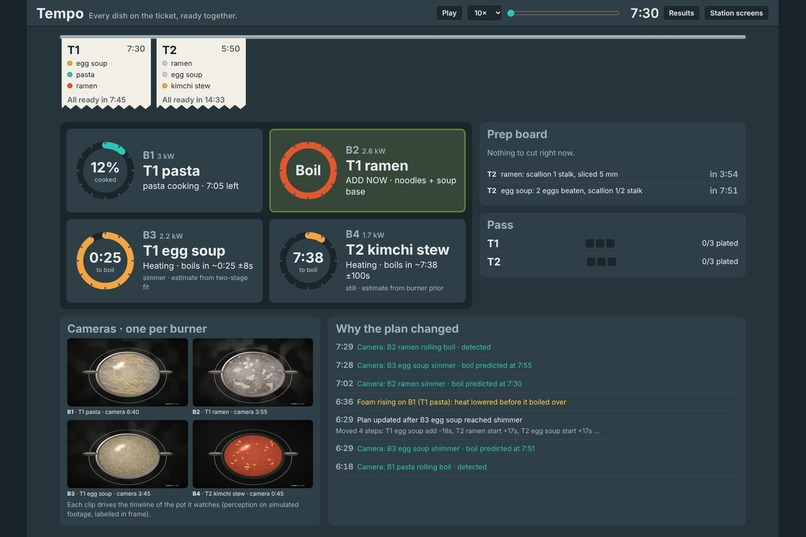Click the 'All ready in 14:33' text on T2

193,100
